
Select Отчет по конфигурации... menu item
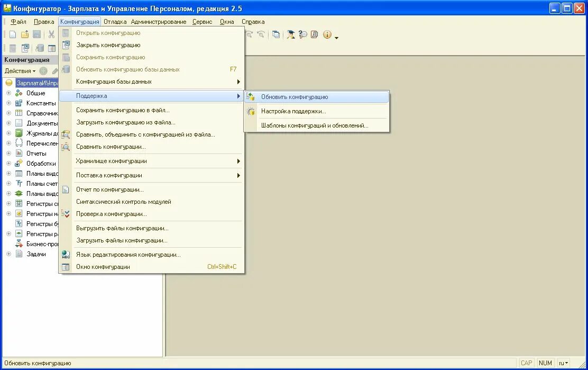[152, 189]
